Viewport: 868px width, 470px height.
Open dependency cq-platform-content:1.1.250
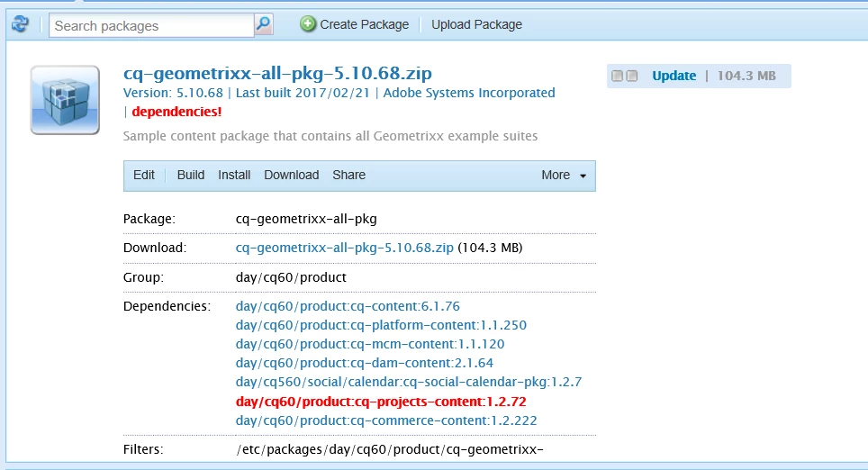point(381,325)
